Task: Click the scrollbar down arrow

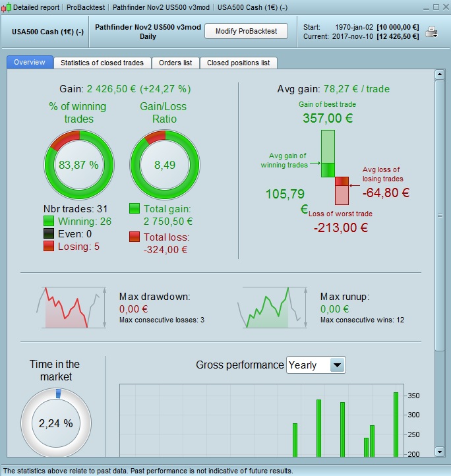Action: tap(439, 452)
